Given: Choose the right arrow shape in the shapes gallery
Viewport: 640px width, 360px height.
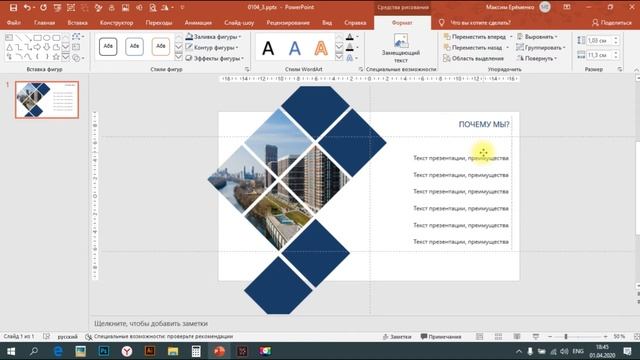Looking at the screenshot, I should (37, 47).
